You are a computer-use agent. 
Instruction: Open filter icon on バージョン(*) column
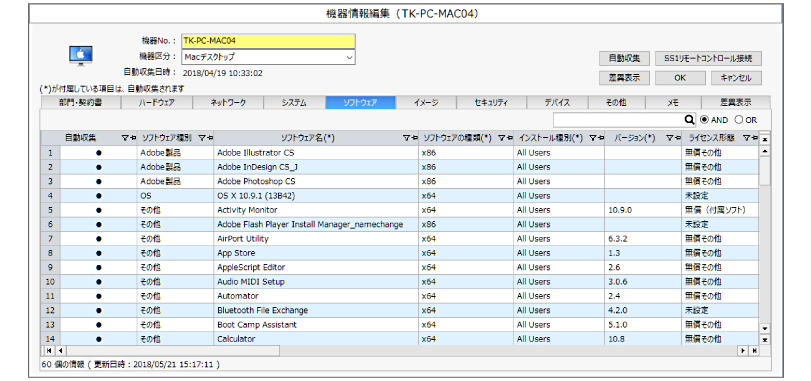point(669,138)
